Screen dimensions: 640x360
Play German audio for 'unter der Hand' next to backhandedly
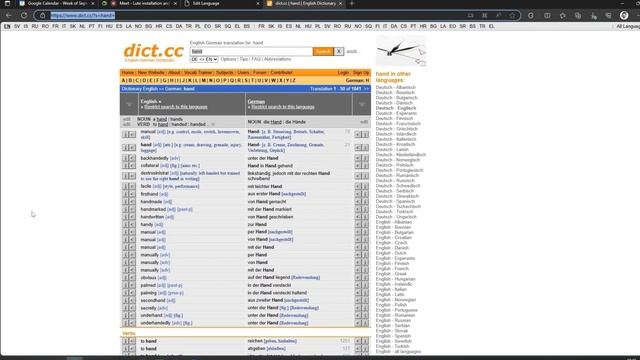click(x=358, y=158)
